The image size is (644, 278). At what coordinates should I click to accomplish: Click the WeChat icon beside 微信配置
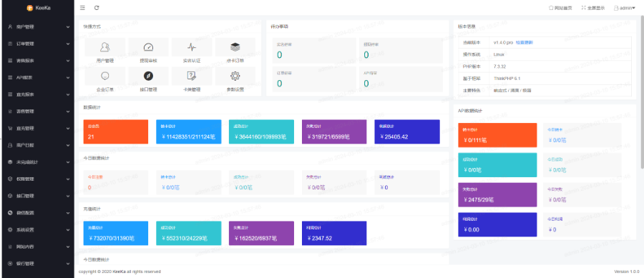(10, 213)
